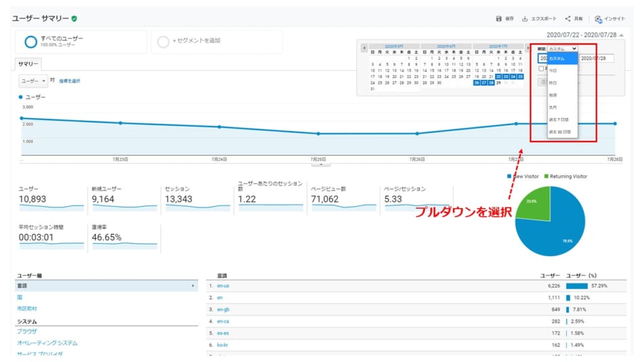644x362 pixels.
Task: Click the 2020年7月 calendar month header
Action: pos(498,47)
